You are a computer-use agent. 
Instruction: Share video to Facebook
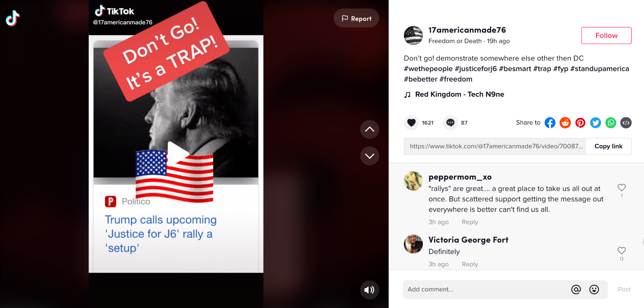click(x=550, y=123)
